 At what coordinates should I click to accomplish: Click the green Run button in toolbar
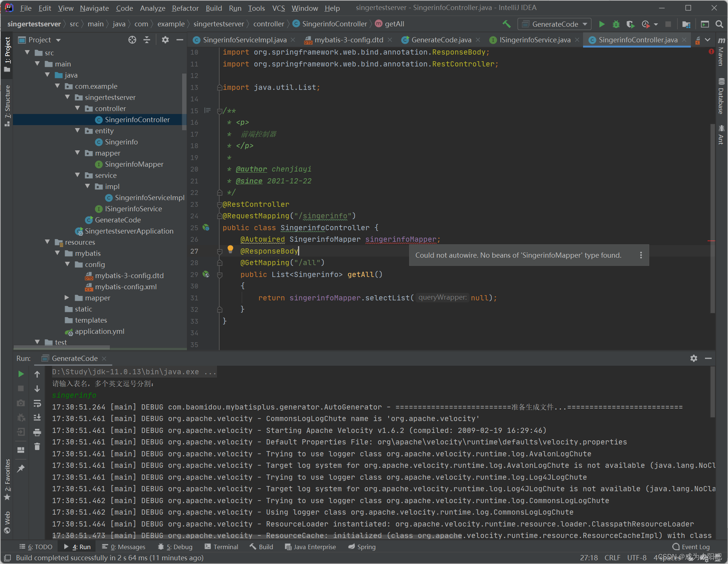[602, 24]
